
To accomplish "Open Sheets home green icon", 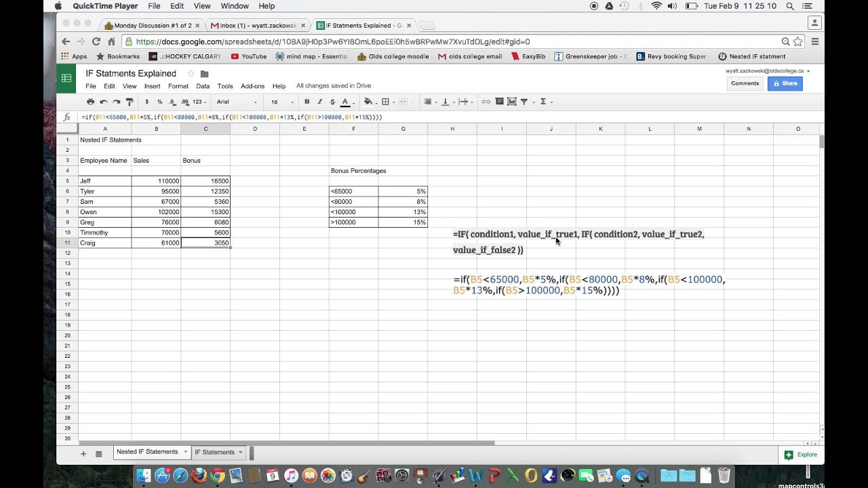I will (x=66, y=79).
